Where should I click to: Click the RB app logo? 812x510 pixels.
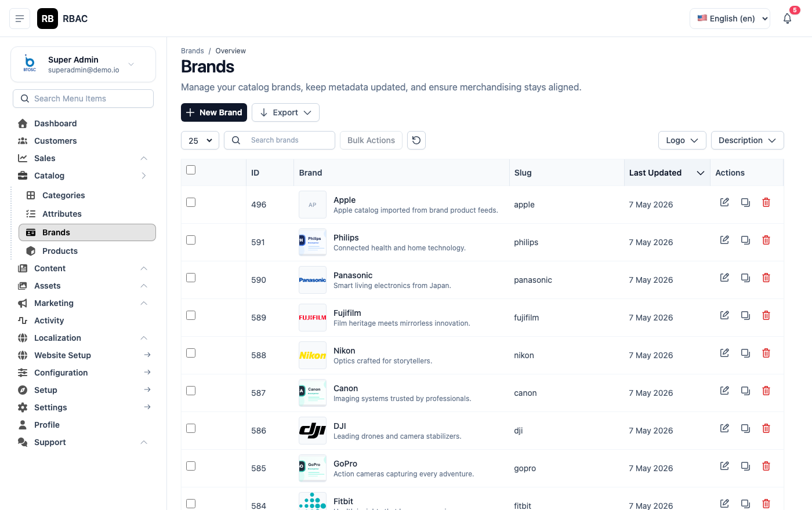pos(48,19)
